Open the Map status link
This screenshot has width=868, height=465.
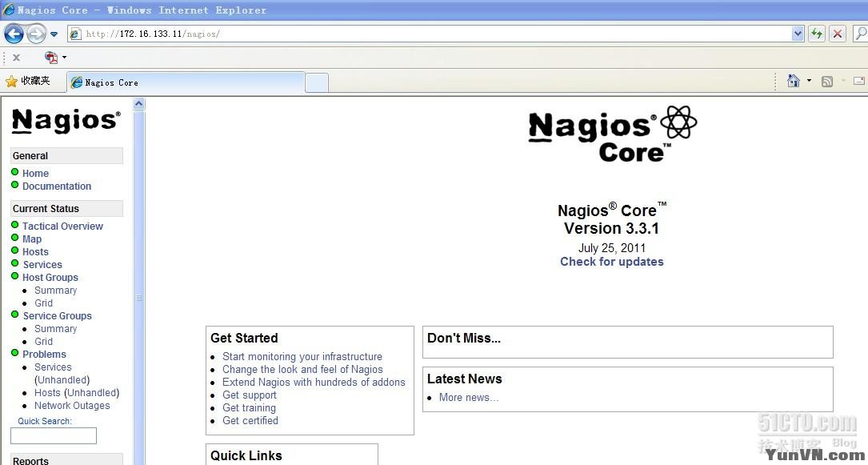[32, 239]
